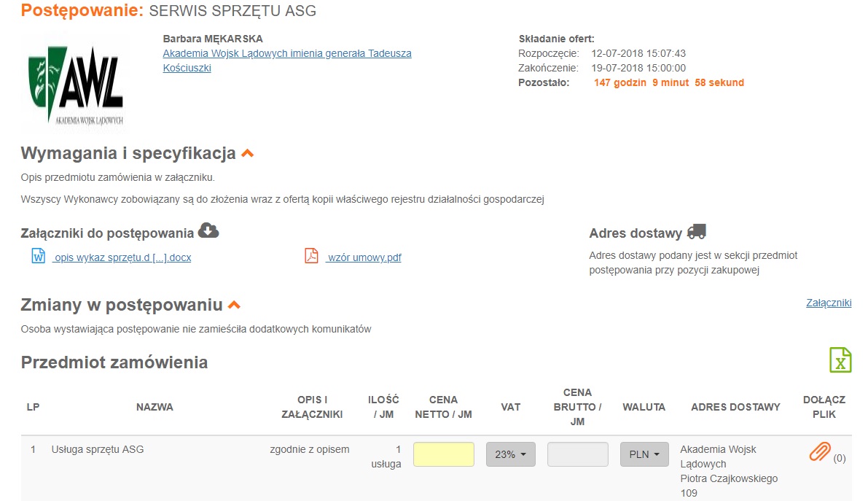Viewport: 868px width, 501px height.
Task: Open the 23% VAT dropdown
Action: pos(511,454)
